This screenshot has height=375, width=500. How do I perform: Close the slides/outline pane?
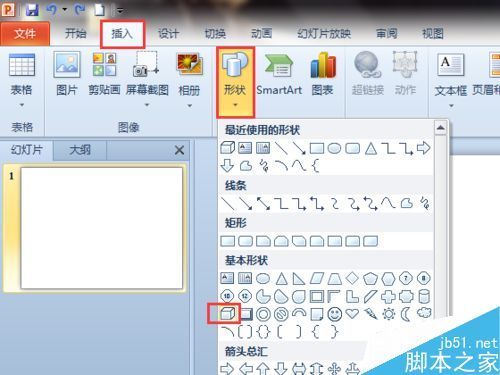(179, 150)
